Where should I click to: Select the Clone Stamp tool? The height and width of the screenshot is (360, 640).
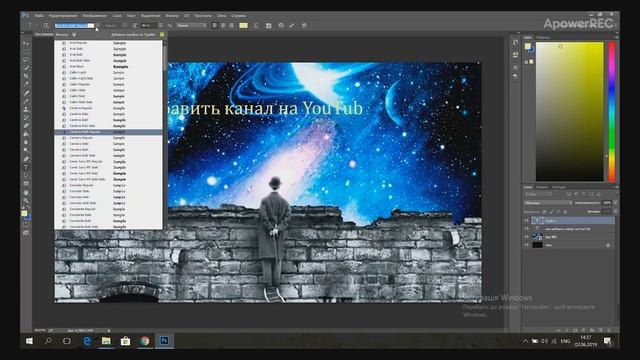(x=27, y=109)
